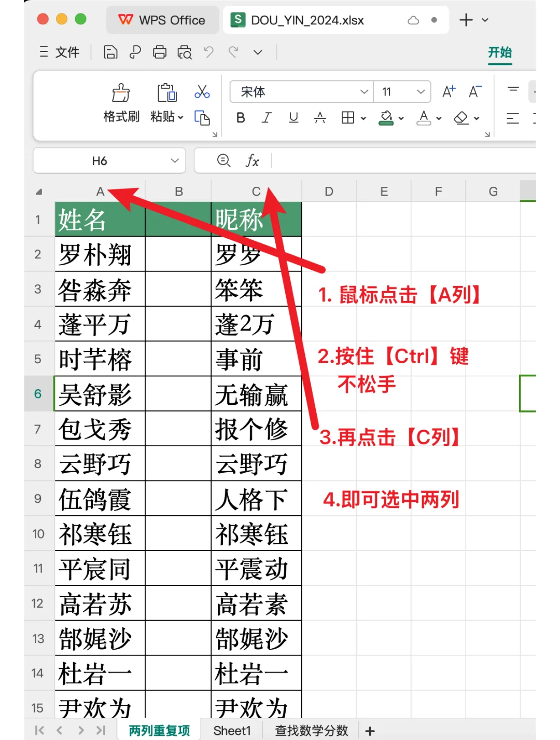This screenshot has width=560, height=740.
Task: Select row 6 header
Action: coord(38,394)
